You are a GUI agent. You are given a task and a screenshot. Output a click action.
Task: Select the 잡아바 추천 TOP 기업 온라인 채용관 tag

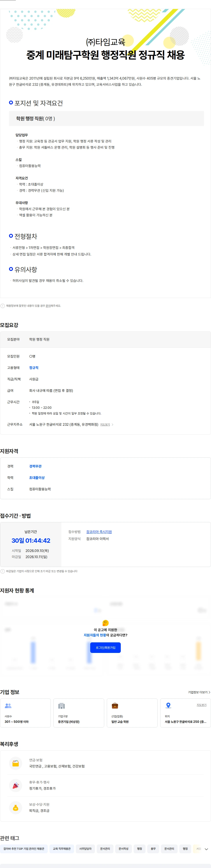[x=24, y=849]
